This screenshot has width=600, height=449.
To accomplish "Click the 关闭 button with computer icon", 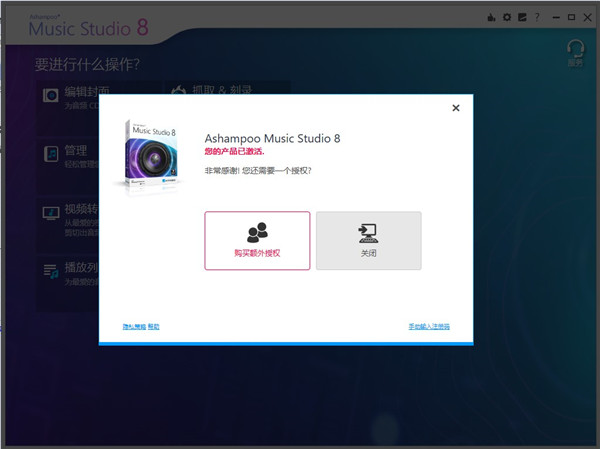I will coord(368,240).
